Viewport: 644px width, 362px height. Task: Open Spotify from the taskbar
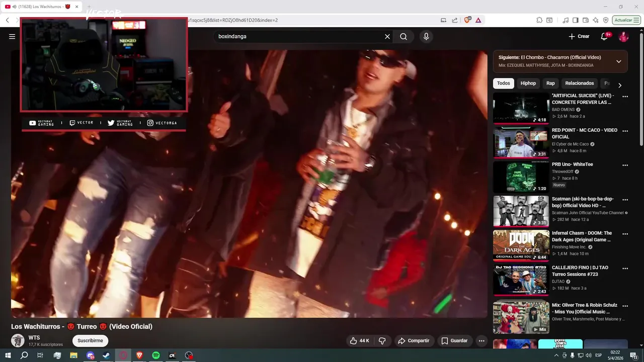[155, 355]
